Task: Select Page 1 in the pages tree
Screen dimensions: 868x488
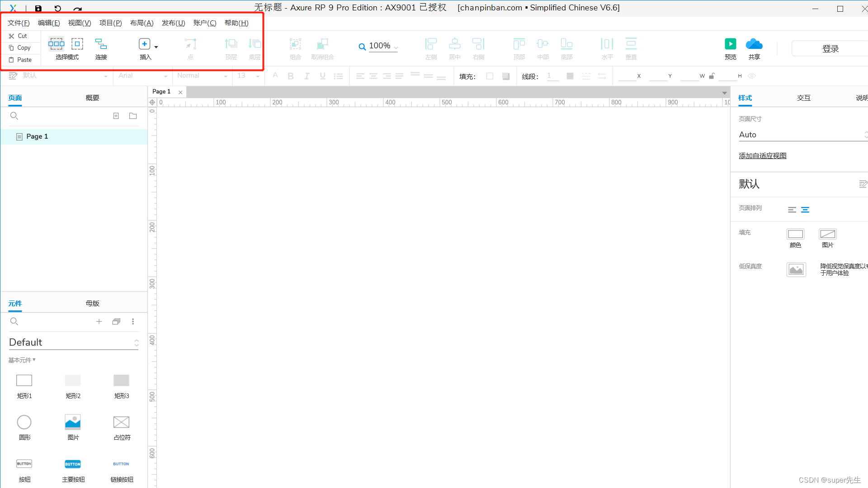Action: 37,136
